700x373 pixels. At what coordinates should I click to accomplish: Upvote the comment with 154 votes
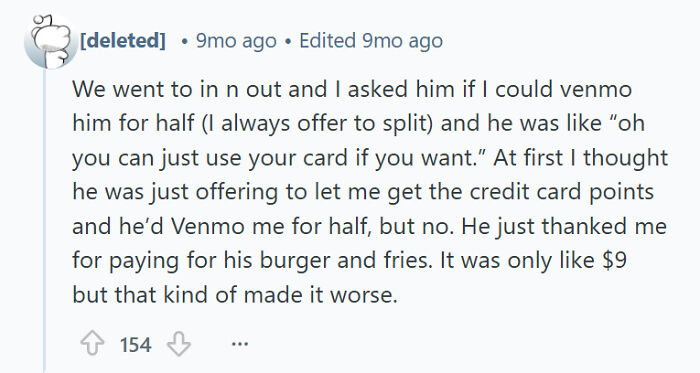click(92, 344)
